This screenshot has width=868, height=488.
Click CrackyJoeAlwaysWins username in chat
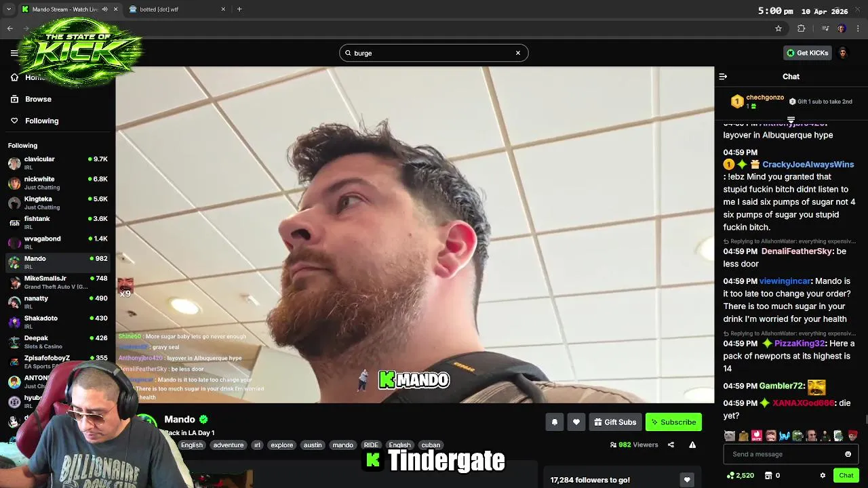[x=808, y=164]
